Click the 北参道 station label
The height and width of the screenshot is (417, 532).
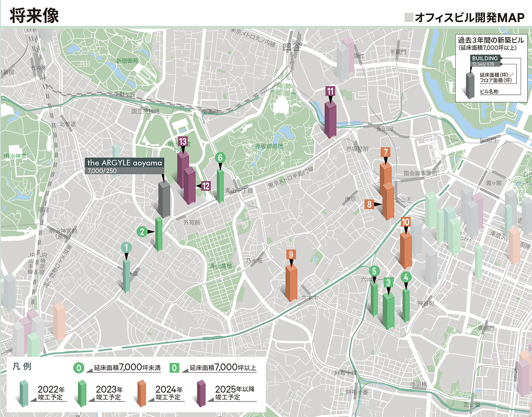[68, 124]
